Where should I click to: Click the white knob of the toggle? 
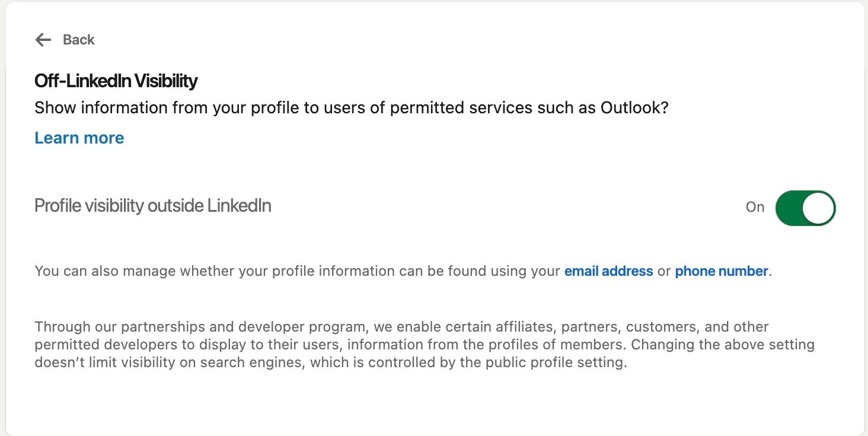(x=819, y=208)
